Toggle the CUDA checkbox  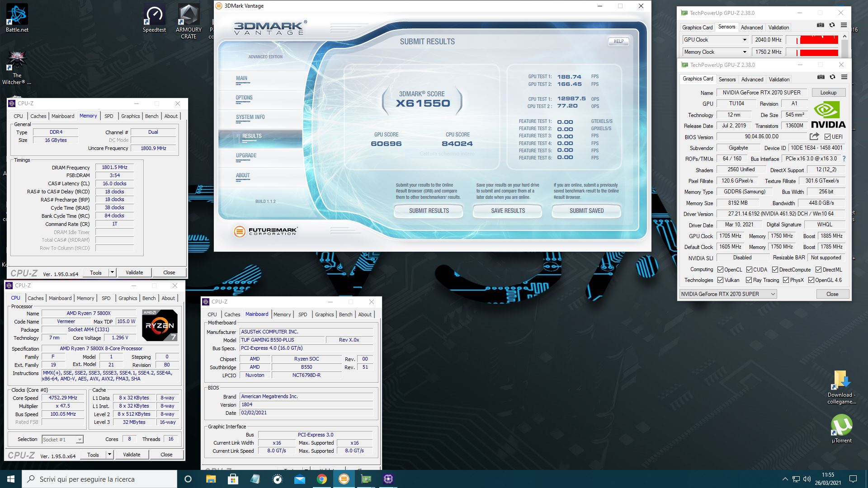749,270
